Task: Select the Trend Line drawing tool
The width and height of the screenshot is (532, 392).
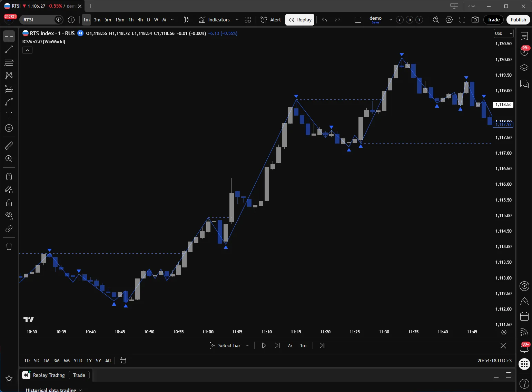Action: [9, 49]
